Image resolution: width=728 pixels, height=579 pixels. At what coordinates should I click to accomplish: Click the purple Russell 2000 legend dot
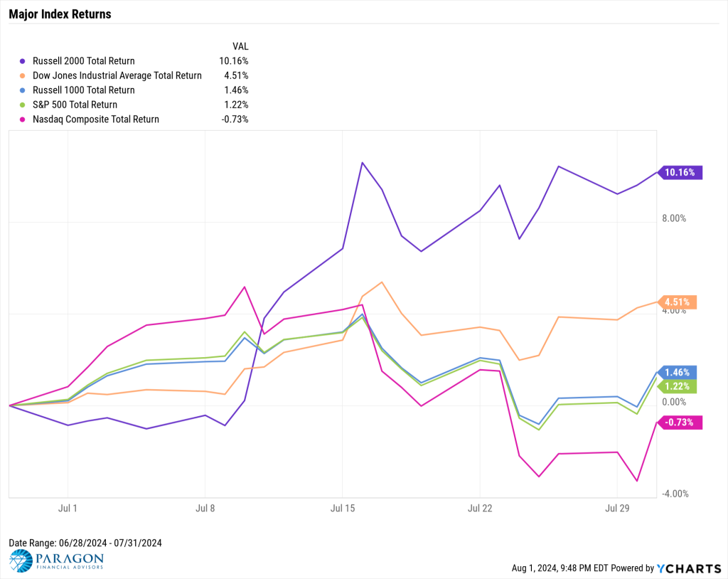pyautogui.click(x=22, y=61)
